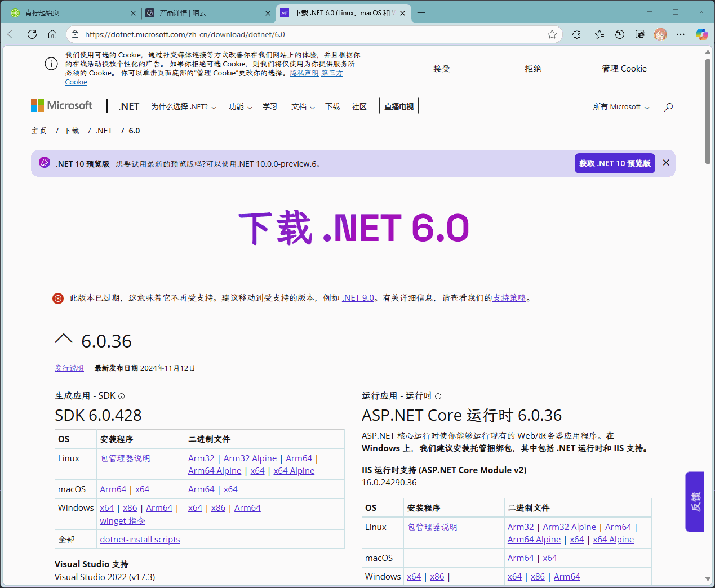The height and width of the screenshot is (588, 715).
Task: Download SDK Windows x86 installer
Action: coord(130,508)
